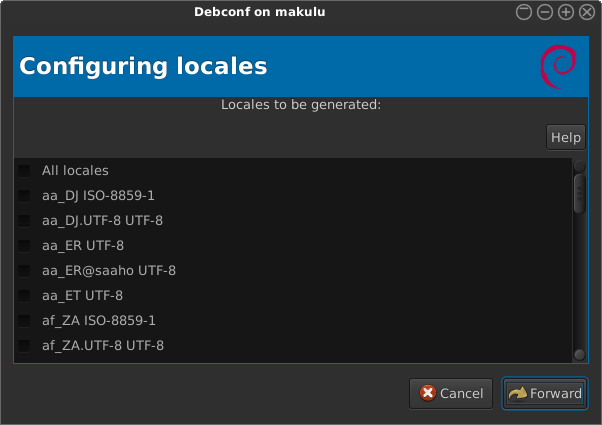Click the Debian swirl logo
The width and height of the screenshot is (602, 425).
click(557, 67)
